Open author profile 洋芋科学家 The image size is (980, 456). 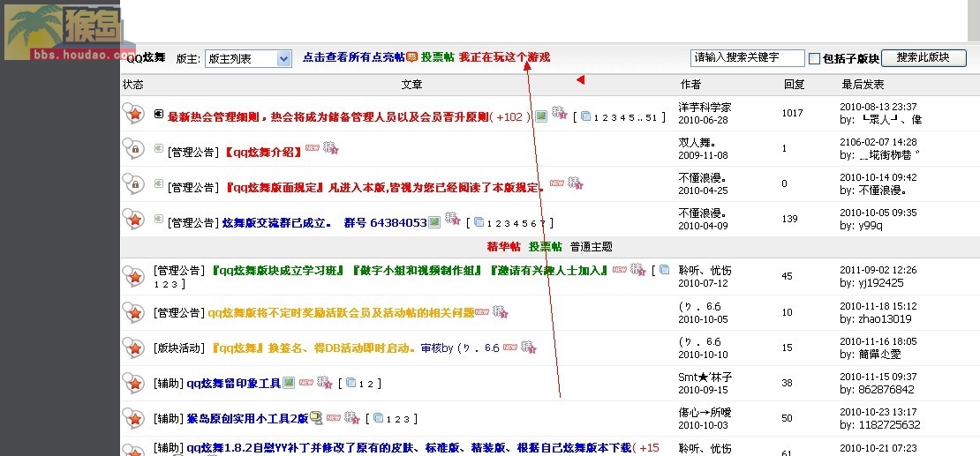point(705,108)
